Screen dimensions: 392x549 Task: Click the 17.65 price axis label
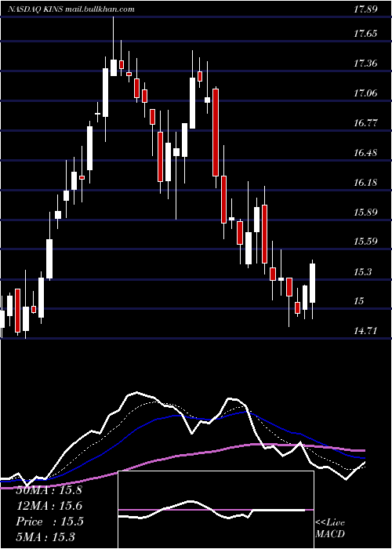coord(365,34)
